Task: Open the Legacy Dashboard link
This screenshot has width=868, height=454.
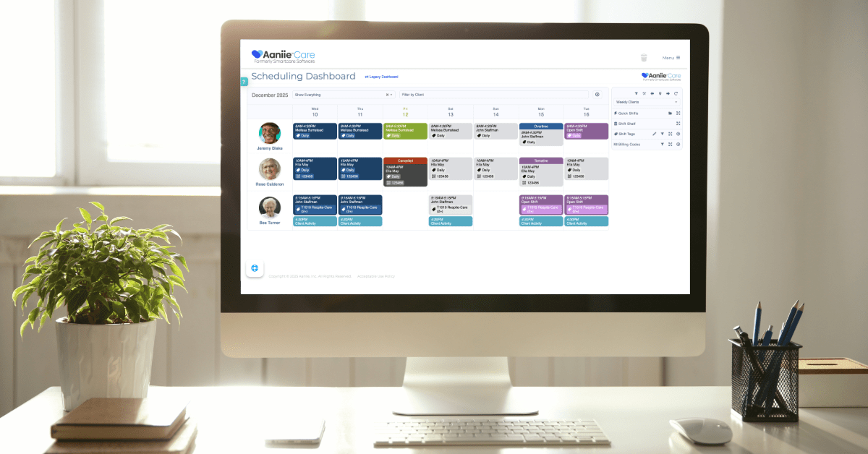Action: (x=382, y=77)
